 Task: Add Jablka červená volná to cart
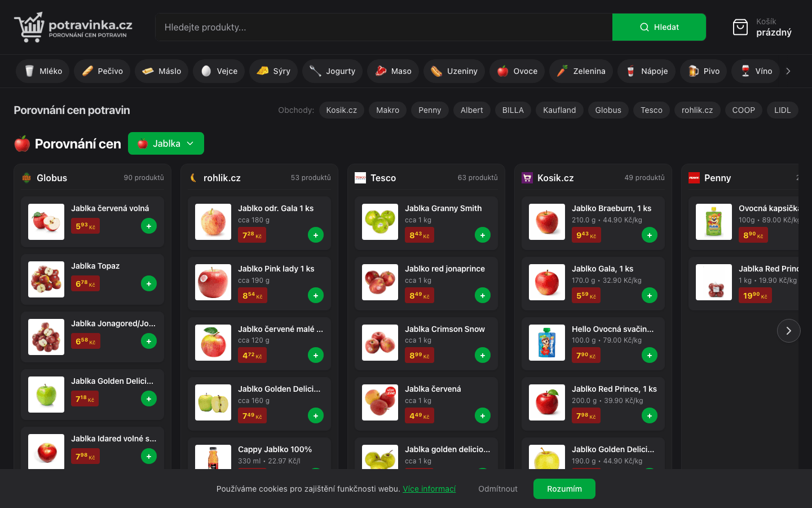(149, 226)
